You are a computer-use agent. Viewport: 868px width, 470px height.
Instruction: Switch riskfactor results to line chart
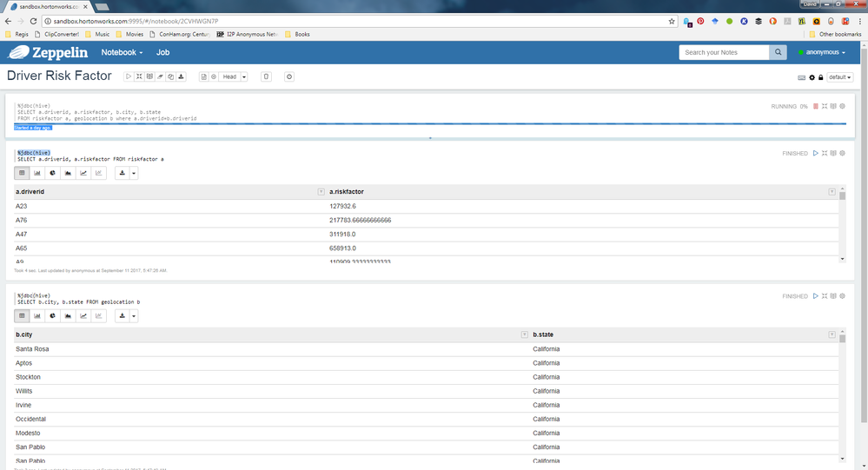pos(83,173)
